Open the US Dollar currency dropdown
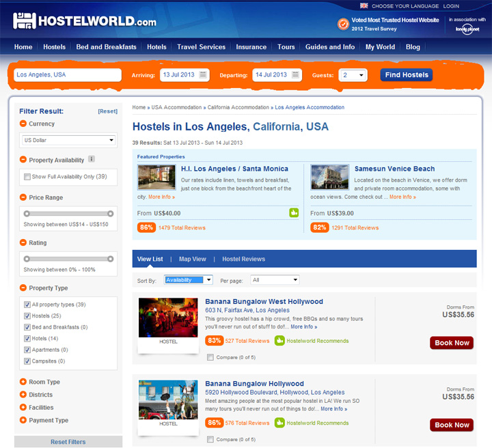Viewport: 492px width, 448px height. point(69,140)
